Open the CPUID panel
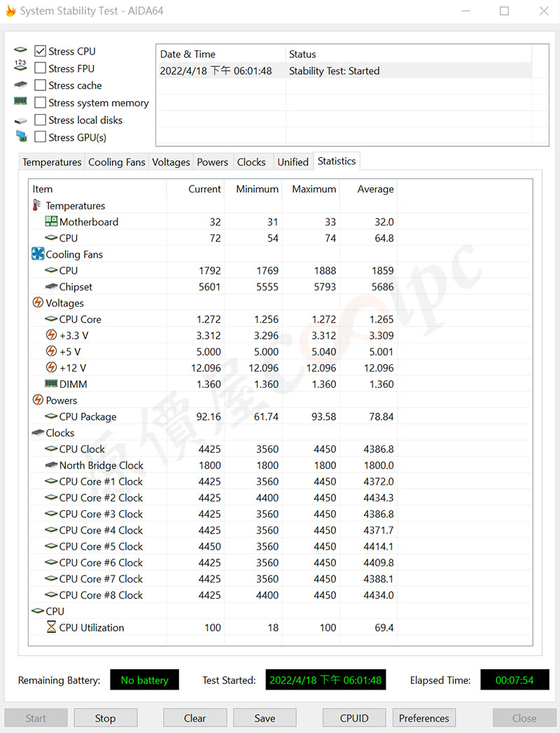560x733 pixels. click(354, 718)
